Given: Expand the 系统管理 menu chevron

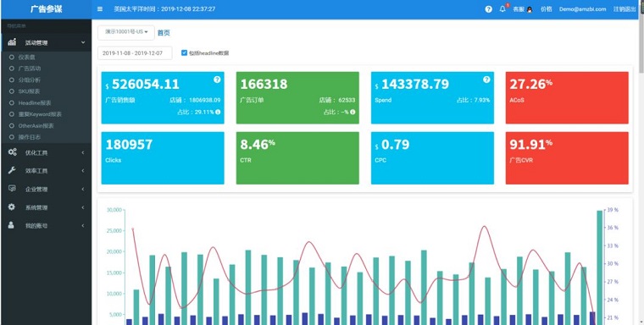Looking at the screenshot, I should 83,207.
